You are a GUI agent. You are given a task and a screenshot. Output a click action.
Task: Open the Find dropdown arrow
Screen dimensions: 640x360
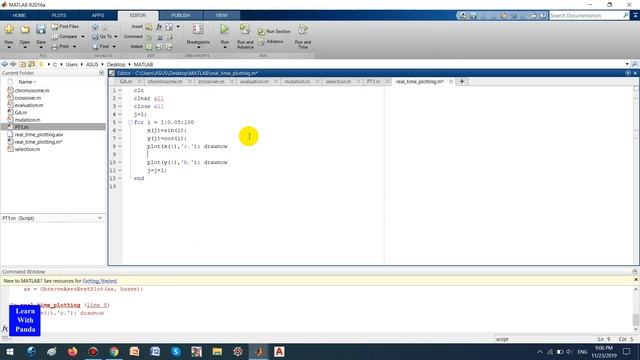(x=114, y=47)
